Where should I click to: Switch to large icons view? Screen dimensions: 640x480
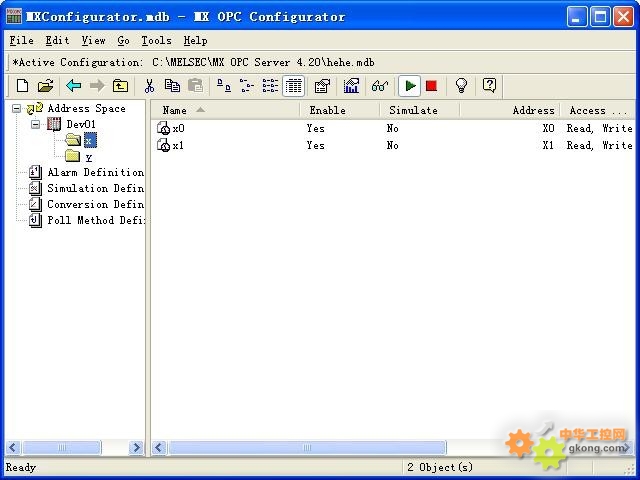point(223,86)
